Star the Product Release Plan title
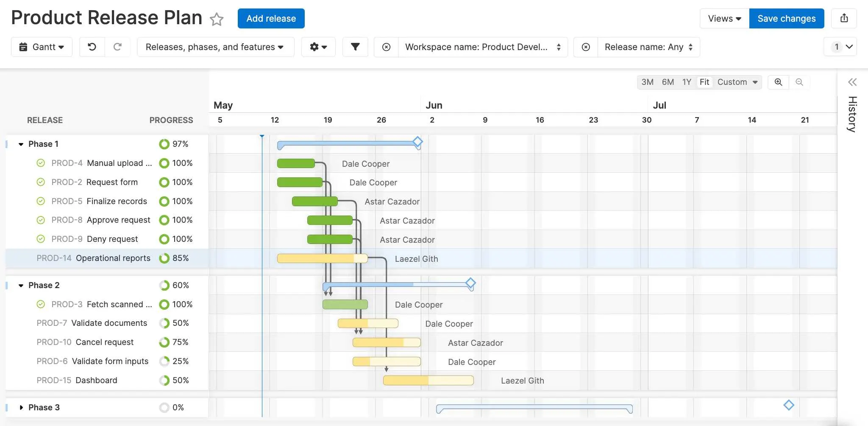 click(x=217, y=20)
